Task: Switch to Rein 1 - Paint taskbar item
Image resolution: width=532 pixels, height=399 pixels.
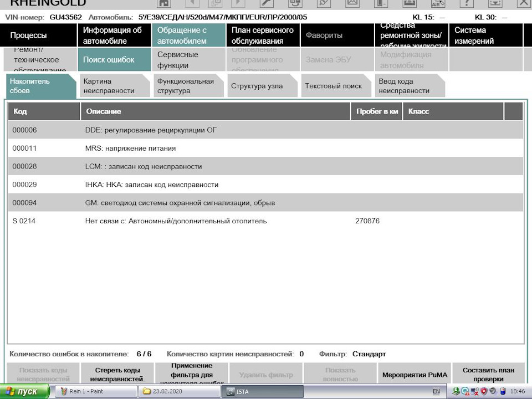Action: click(x=96, y=392)
